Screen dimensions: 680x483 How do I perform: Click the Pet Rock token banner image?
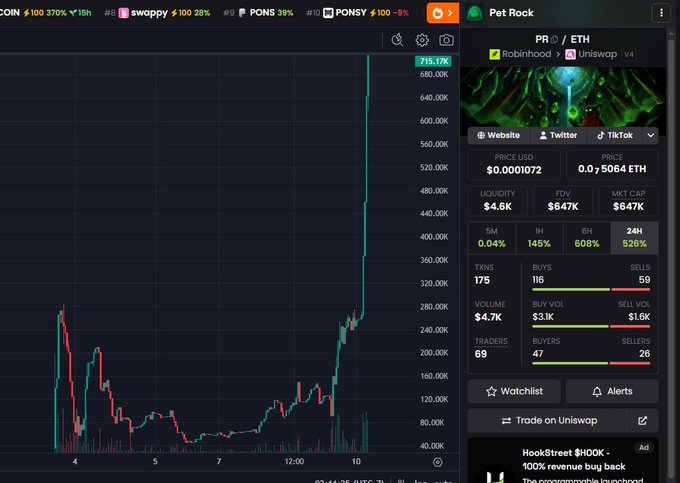[x=563, y=97]
